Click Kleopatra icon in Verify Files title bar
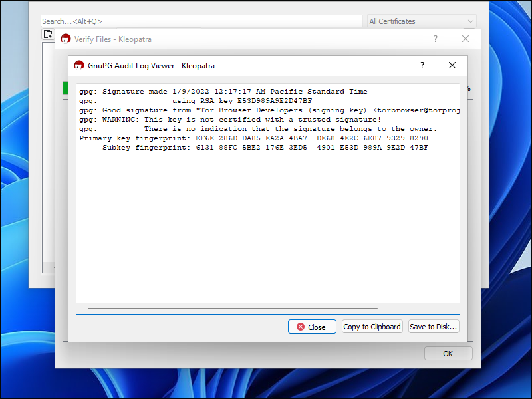Viewport: 532px width, 399px height. pos(66,39)
